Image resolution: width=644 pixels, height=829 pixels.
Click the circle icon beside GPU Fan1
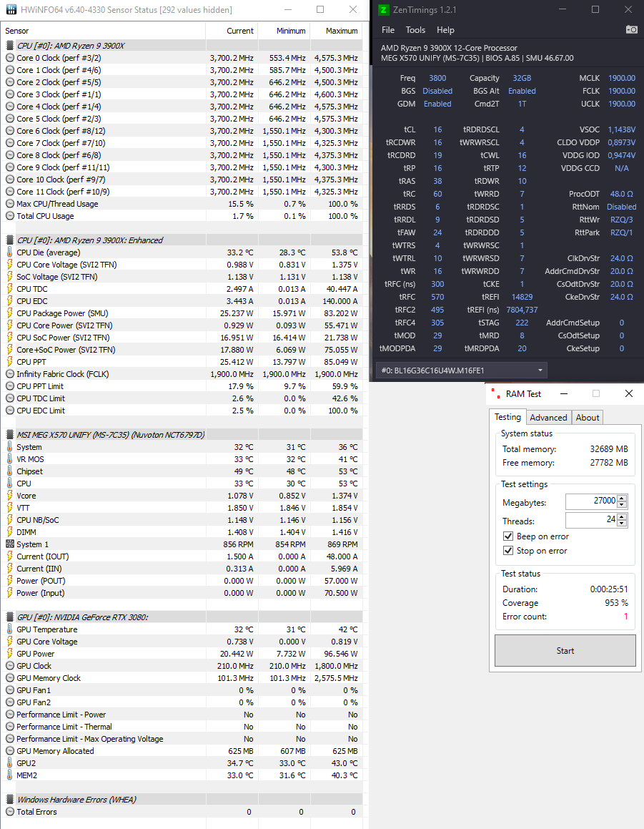[10, 690]
